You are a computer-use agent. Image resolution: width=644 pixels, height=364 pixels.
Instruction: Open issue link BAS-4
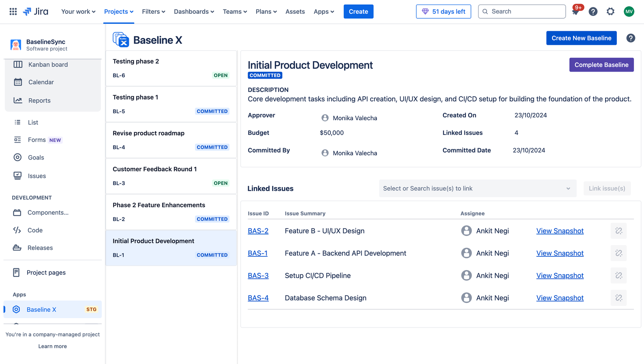[x=258, y=298]
